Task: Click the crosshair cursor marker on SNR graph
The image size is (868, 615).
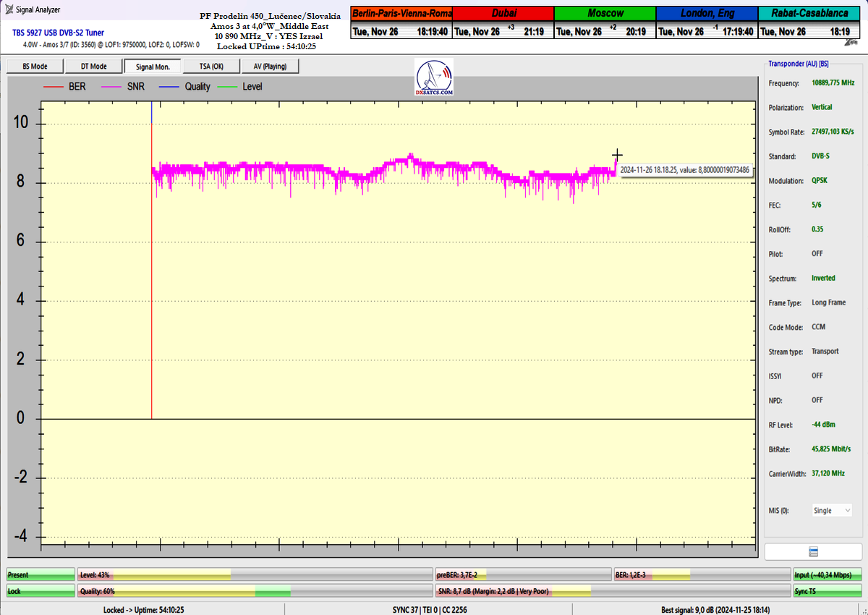Action: (617, 155)
